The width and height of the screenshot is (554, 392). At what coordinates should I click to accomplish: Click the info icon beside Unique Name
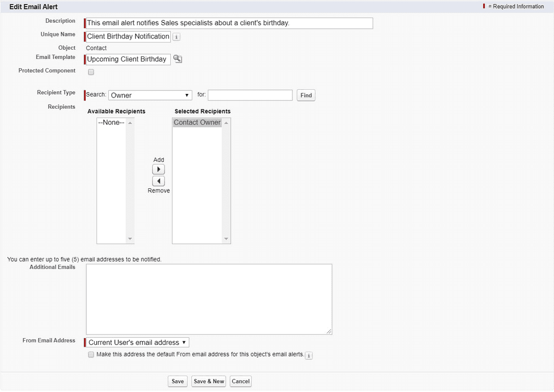pyautogui.click(x=176, y=36)
